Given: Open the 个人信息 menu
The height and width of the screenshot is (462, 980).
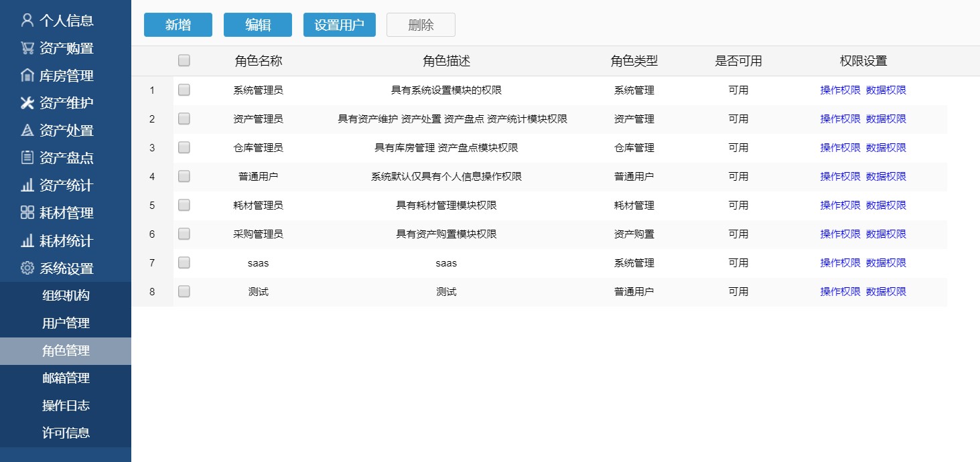Looking at the screenshot, I should [x=66, y=20].
